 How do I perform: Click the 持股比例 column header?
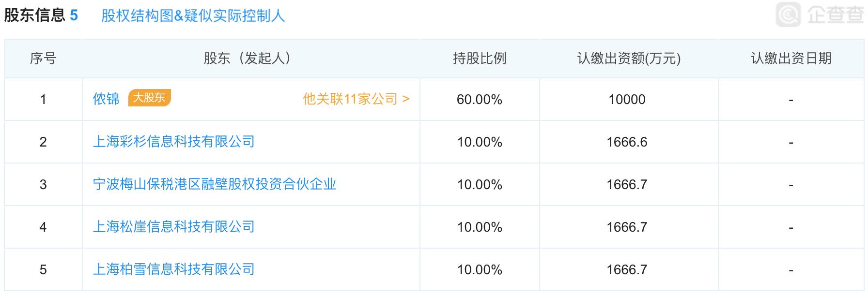(480, 59)
